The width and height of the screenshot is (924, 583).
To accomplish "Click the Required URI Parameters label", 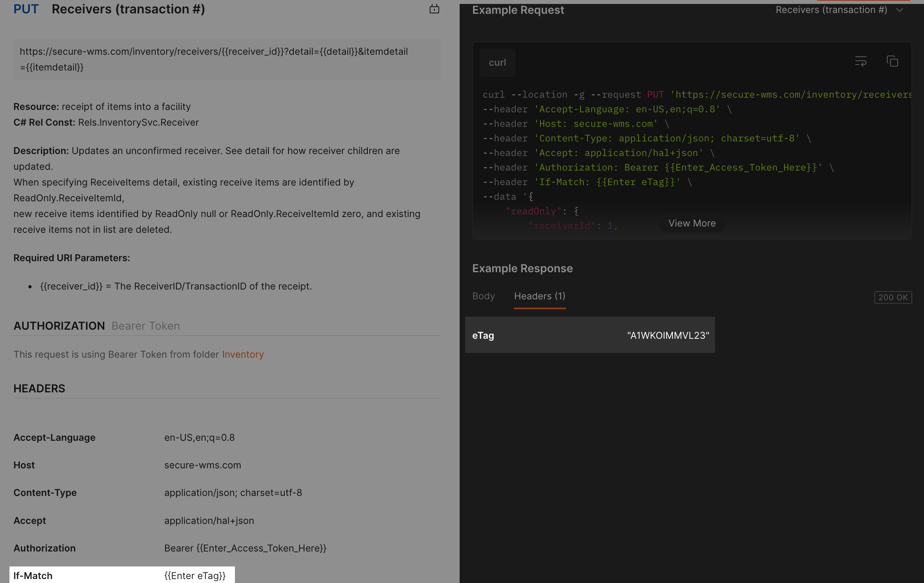I will [x=72, y=258].
